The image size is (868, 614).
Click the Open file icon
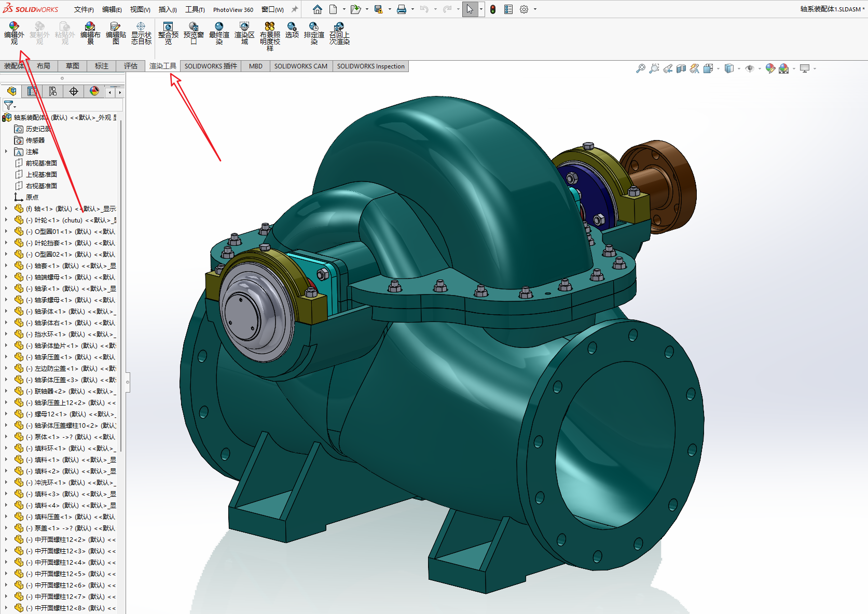click(x=355, y=9)
